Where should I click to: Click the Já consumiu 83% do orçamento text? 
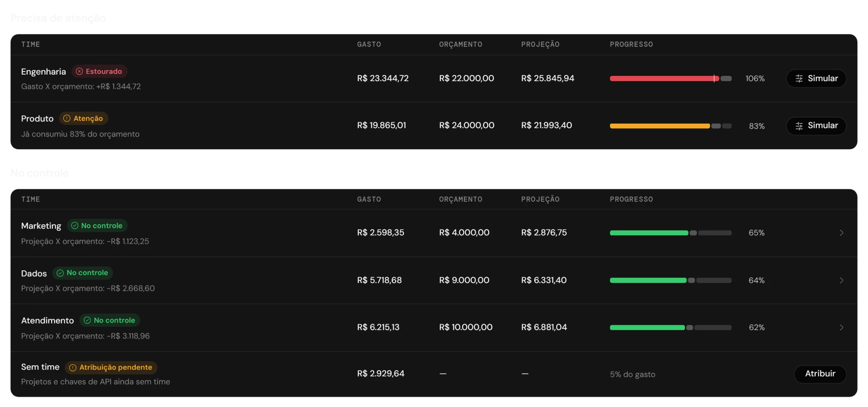pyautogui.click(x=80, y=134)
